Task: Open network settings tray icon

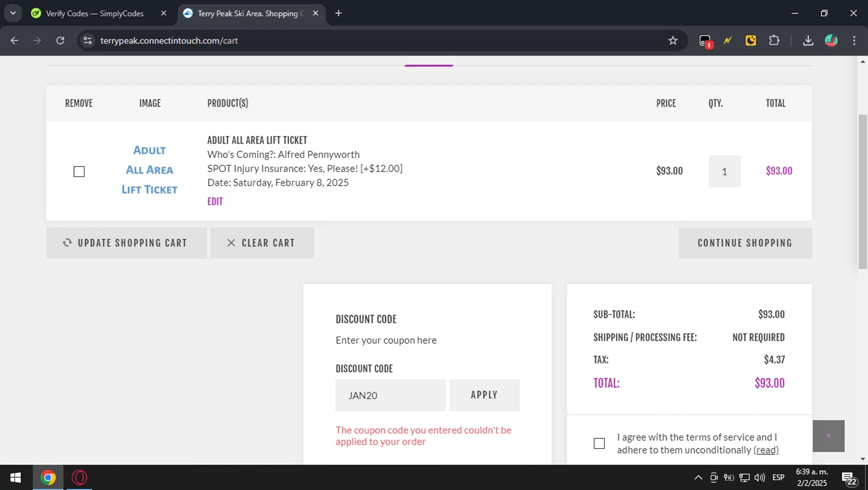Action: 745,477
